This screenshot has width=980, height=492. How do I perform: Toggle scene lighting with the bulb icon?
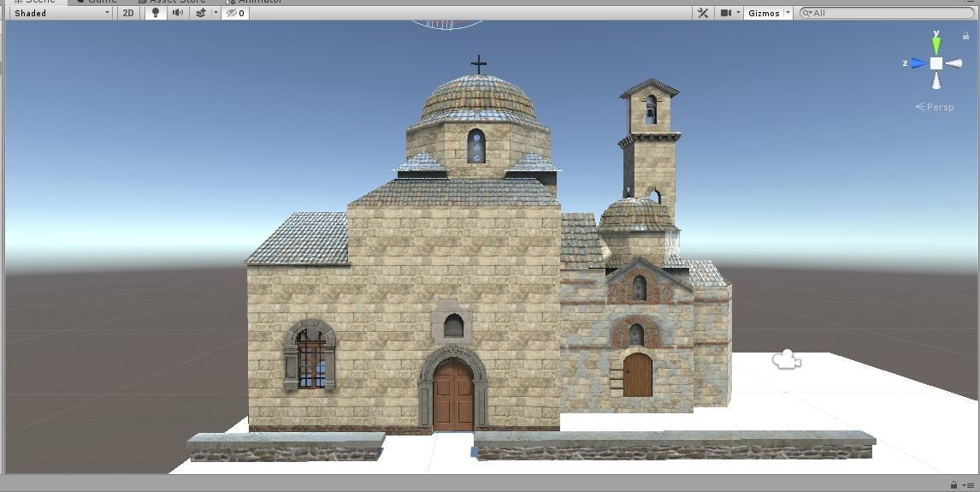[x=156, y=13]
